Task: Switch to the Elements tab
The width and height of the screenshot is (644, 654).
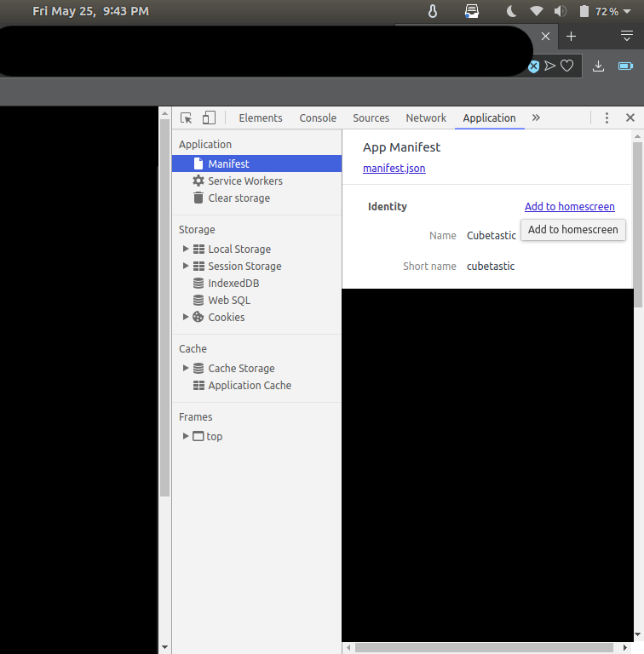Action: (261, 118)
